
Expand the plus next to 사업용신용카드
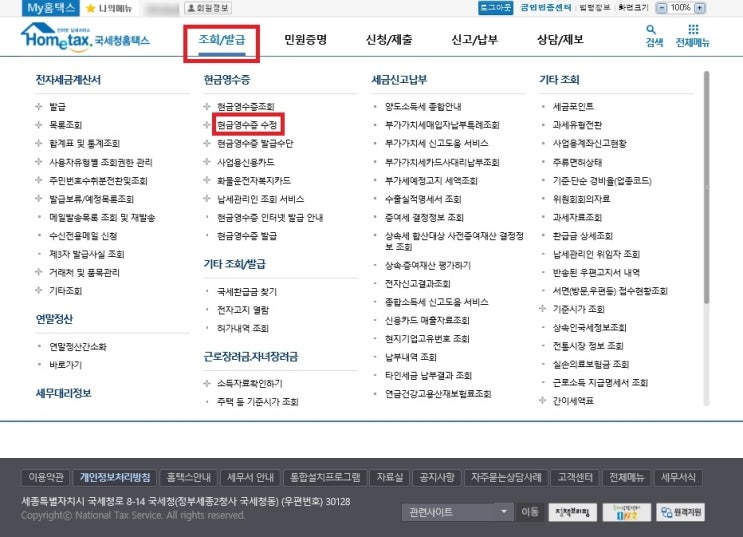[x=207, y=162]
